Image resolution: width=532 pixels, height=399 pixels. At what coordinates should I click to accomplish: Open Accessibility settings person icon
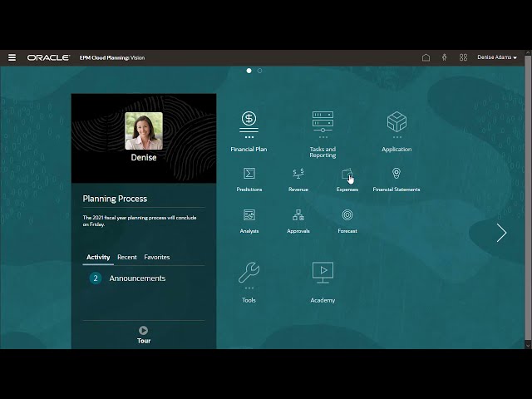pos(444,57)
